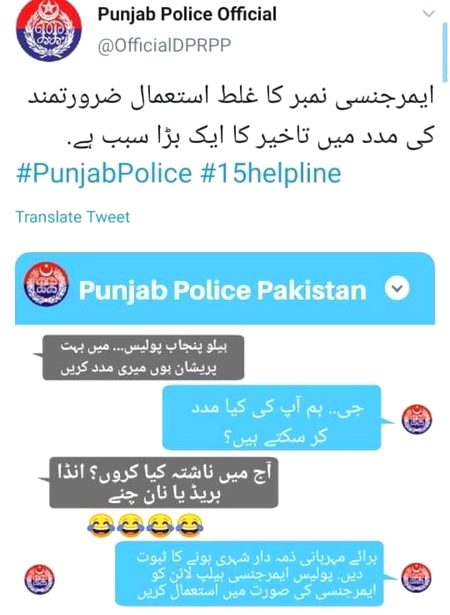The width and height of the screenshot is (450, 615).
Task: Expand chevron beside Punjab Police Pakistan
Action: 397,289
